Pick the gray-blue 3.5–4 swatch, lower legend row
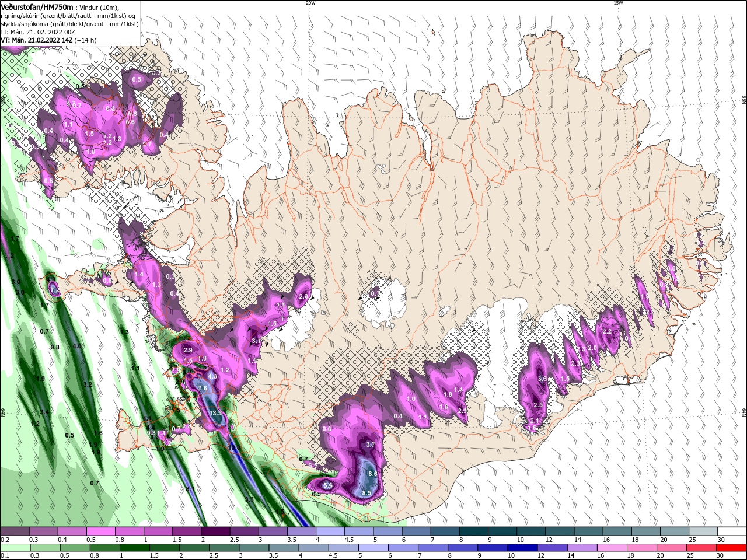 284,548
